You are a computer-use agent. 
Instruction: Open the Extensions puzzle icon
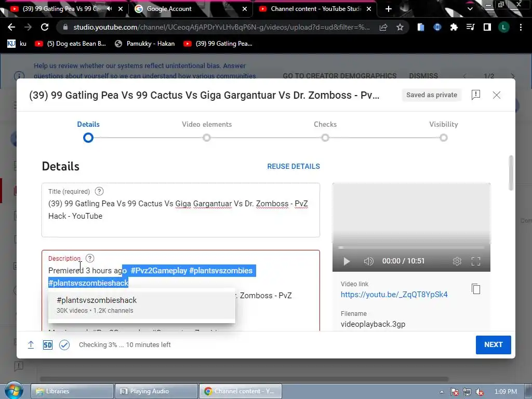[x=454, y=27]
